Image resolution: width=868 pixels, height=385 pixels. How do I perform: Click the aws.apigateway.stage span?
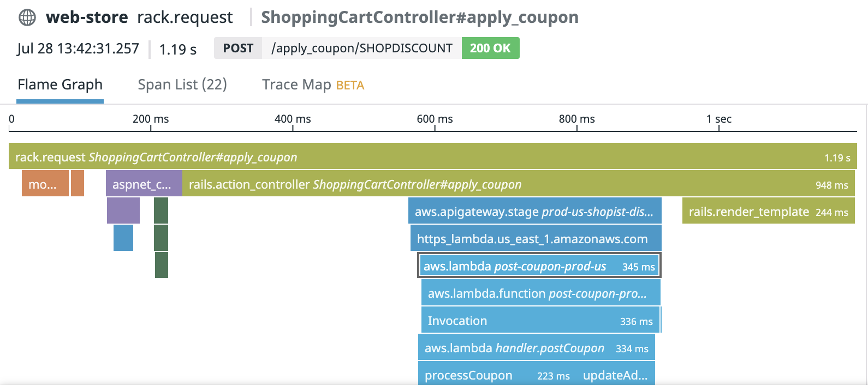[x=534, y=211]
